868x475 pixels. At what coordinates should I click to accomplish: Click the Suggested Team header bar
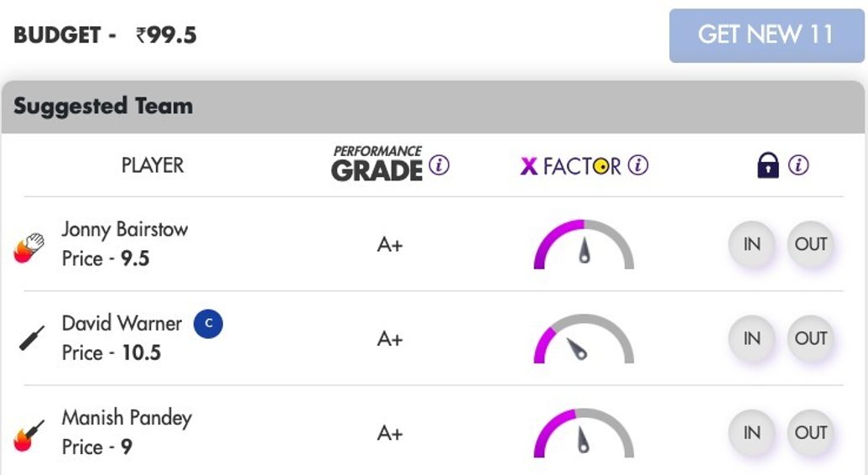(433, 107)
